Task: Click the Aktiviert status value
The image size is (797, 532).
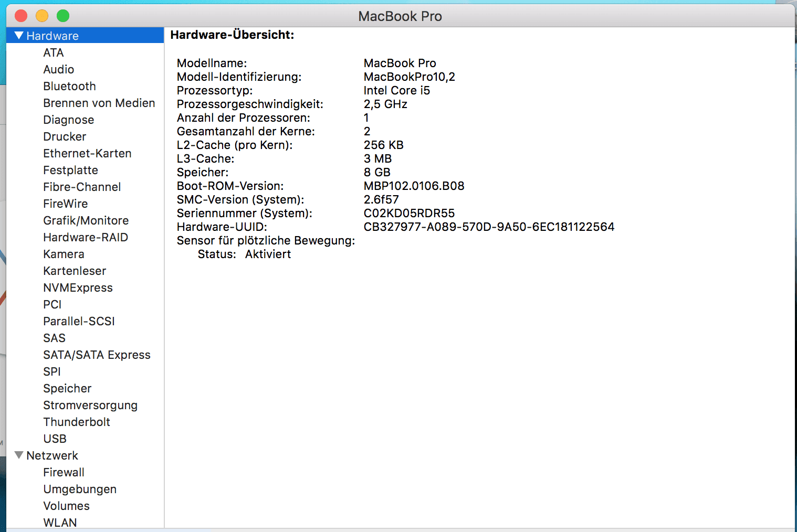Action: [268, 254]
